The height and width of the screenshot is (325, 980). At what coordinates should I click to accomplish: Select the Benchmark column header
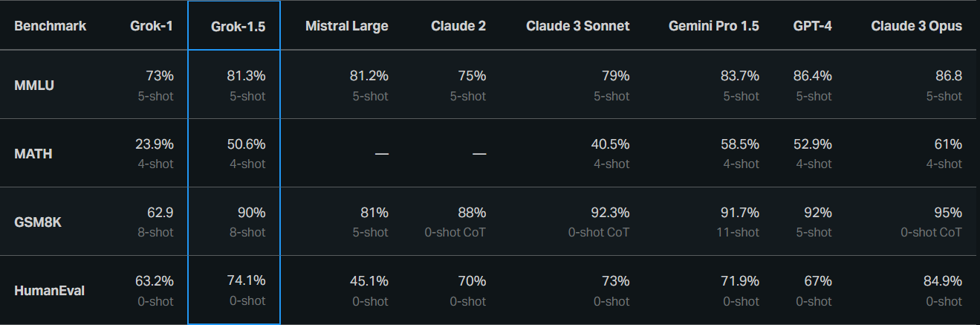click(51, 26)
